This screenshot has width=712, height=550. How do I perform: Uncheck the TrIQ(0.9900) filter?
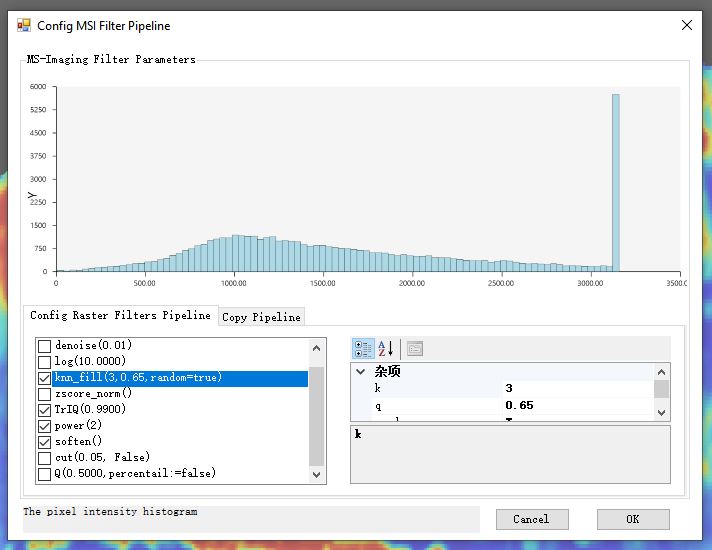(x=44, y=410)
